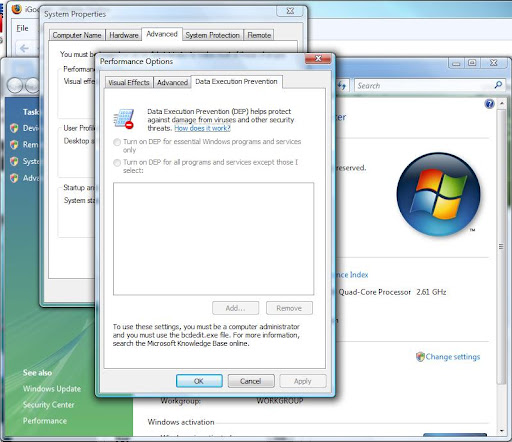Click the DEP shield chip icon

point(124,119)
